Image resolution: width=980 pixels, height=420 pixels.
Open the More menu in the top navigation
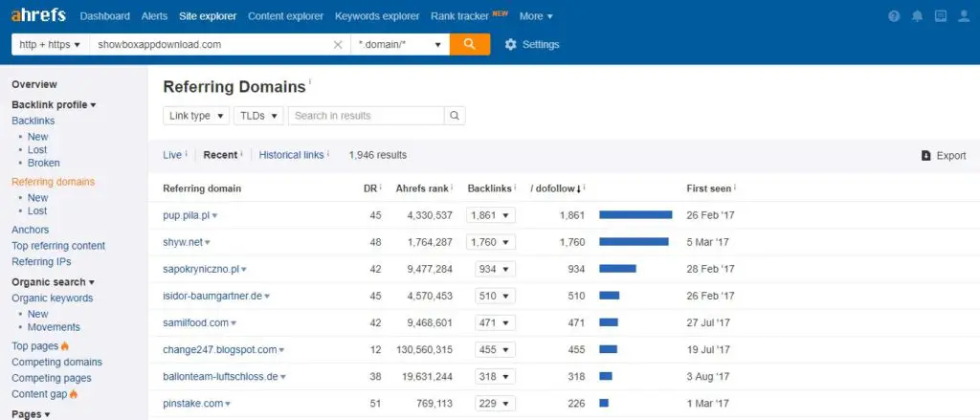(536, 16)
